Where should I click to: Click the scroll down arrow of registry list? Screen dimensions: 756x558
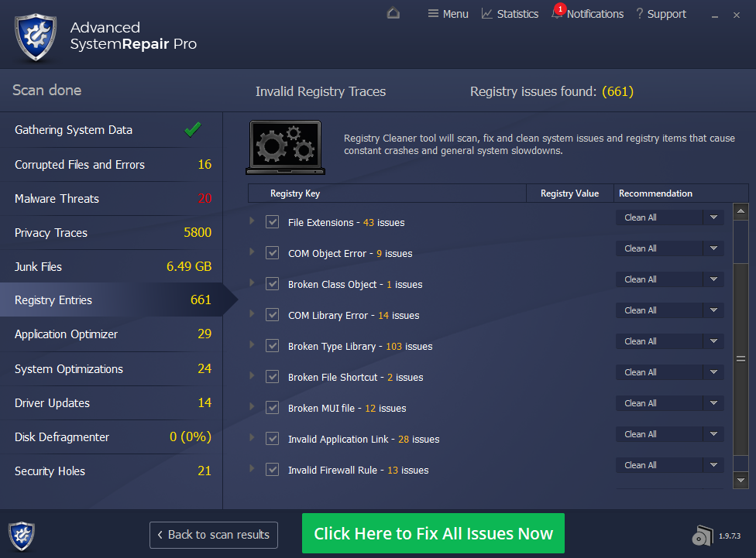pyautogui.click(x=741, y=480)
